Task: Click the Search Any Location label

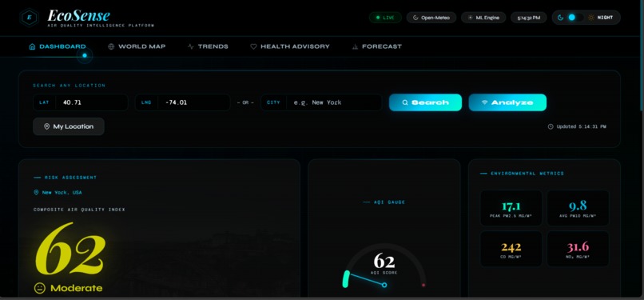Action: [x=69, y=86]
